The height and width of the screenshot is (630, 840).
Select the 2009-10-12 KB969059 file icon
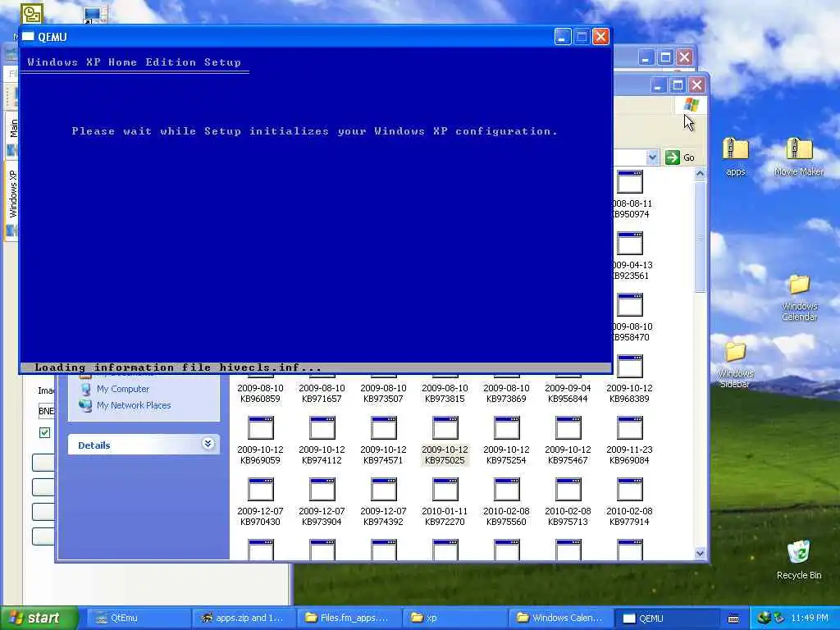click(x=261, y=428)
